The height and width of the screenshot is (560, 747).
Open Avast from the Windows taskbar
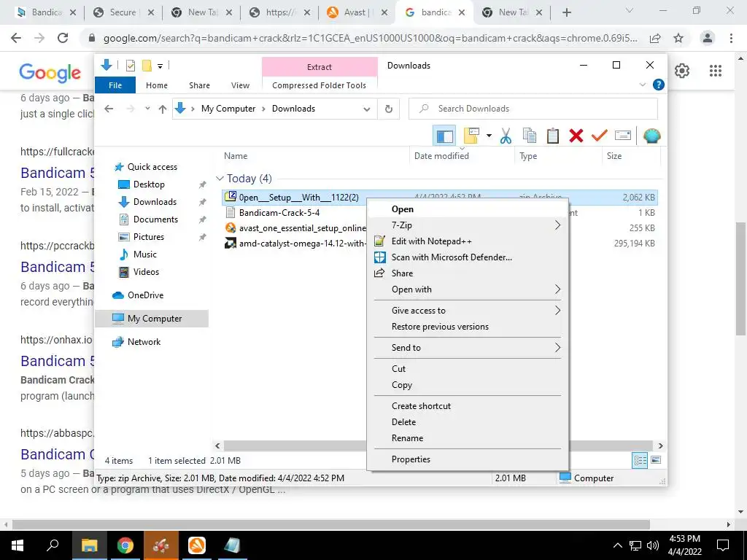coord(197,545)
